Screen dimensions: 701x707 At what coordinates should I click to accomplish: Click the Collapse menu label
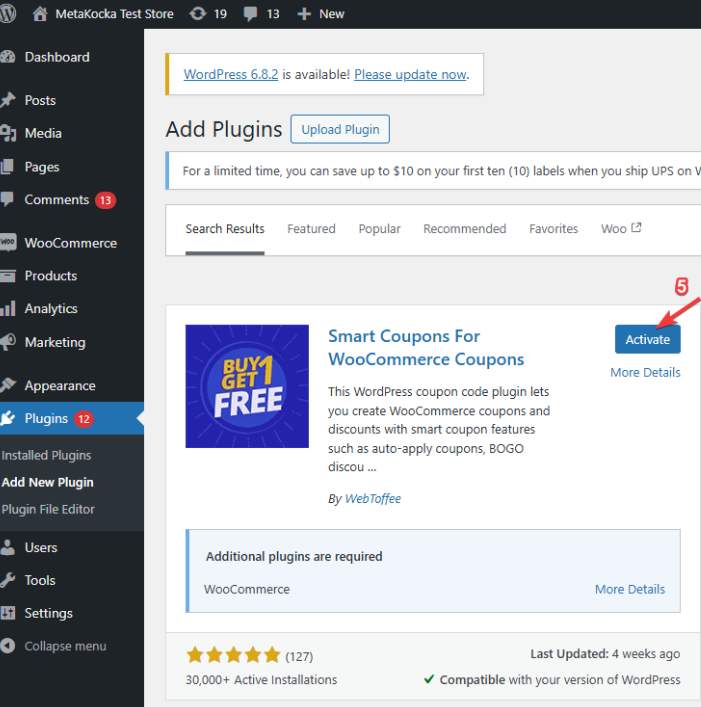coord(65,646)
